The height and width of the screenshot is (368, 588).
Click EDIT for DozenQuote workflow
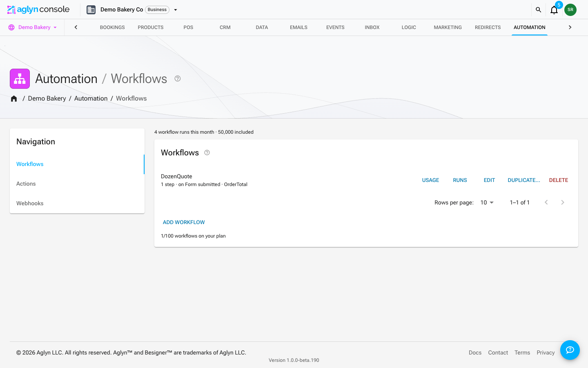click(489, 180)
